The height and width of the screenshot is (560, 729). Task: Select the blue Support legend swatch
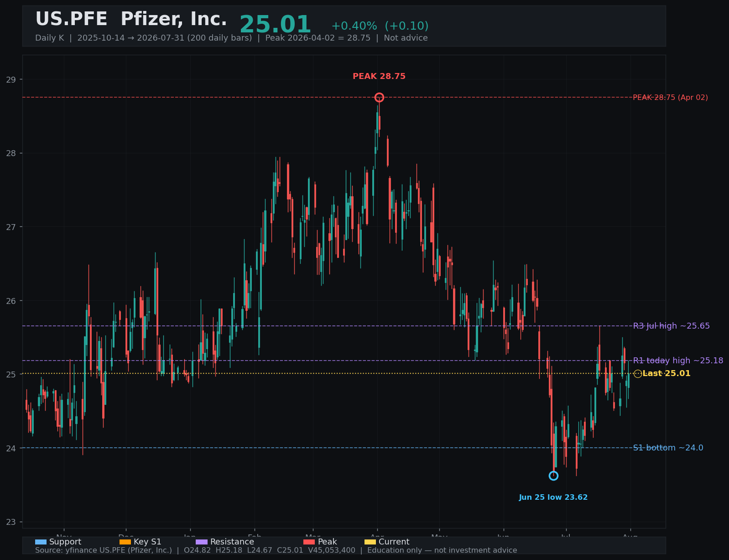41,542
